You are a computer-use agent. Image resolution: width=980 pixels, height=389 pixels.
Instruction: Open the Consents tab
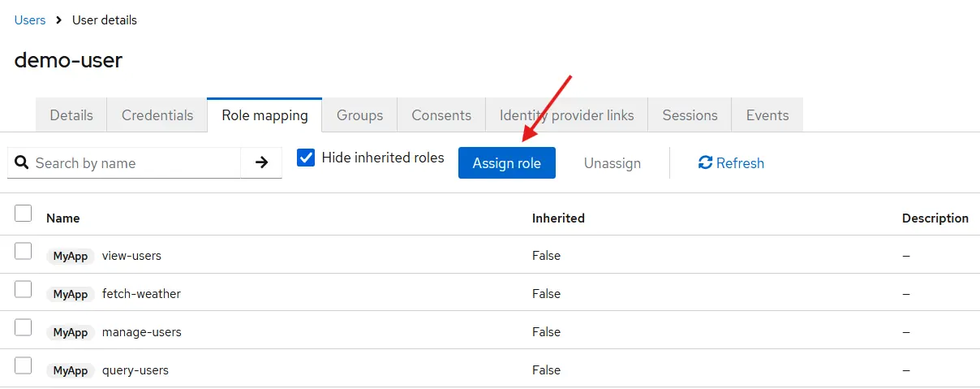pos(441,115)
